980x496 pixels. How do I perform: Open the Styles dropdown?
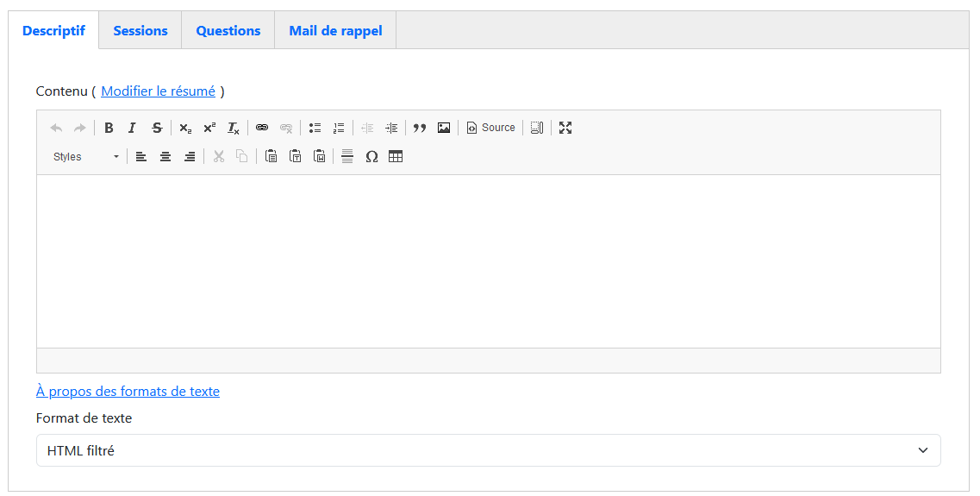86,156
